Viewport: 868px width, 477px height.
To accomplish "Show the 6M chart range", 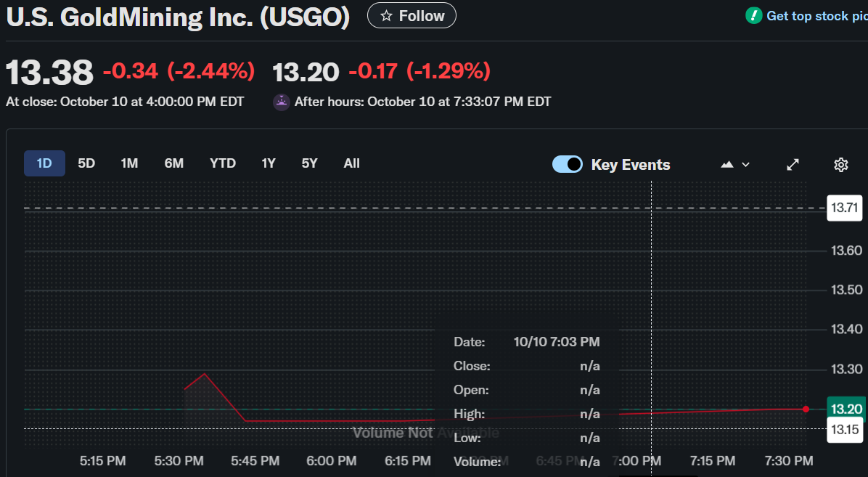I will click(x=174, y=163).
